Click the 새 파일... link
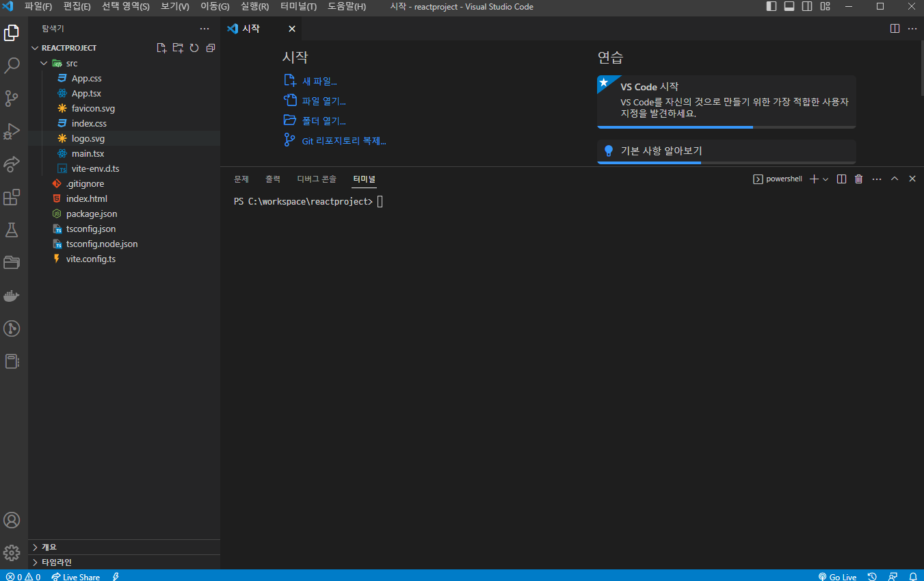 (319, 81)
